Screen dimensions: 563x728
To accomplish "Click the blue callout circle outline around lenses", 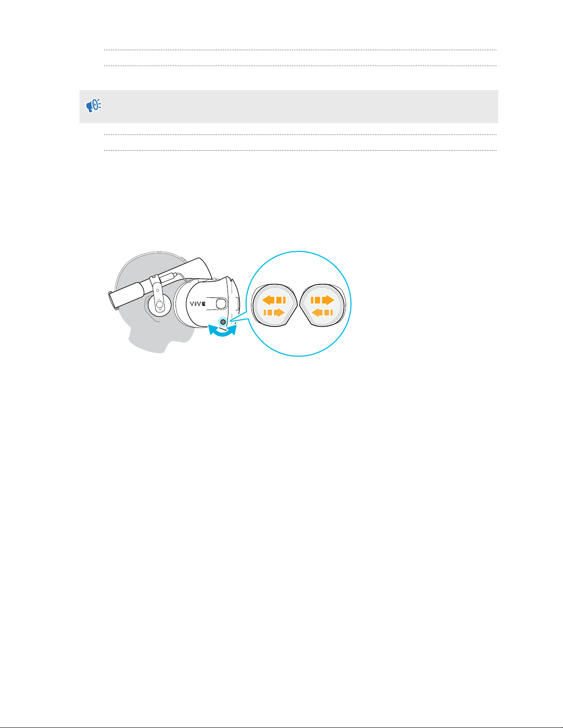I will tap(299, 304).
